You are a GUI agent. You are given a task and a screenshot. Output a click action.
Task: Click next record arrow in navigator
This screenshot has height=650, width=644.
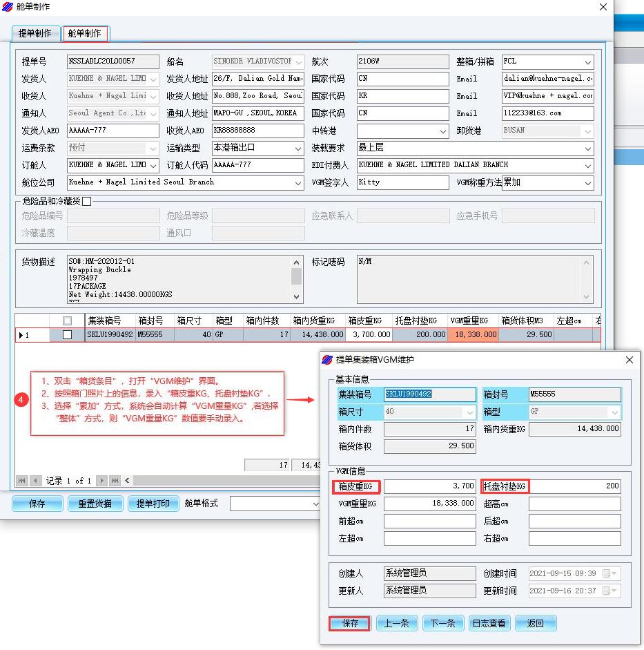click(x=101, y=481)
